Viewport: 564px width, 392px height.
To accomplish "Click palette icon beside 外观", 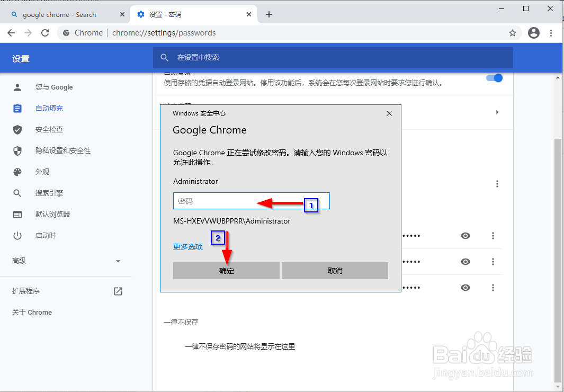I will point(17,172).
